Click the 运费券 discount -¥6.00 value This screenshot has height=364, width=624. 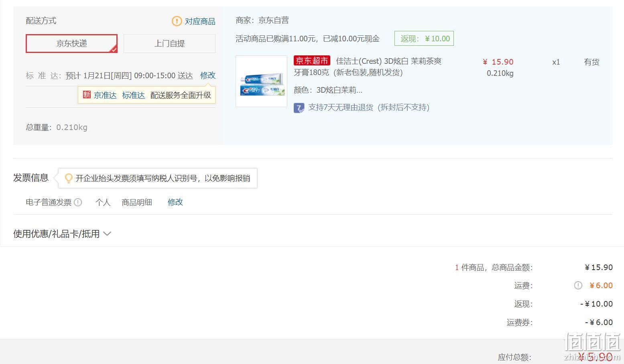(599, 322)
